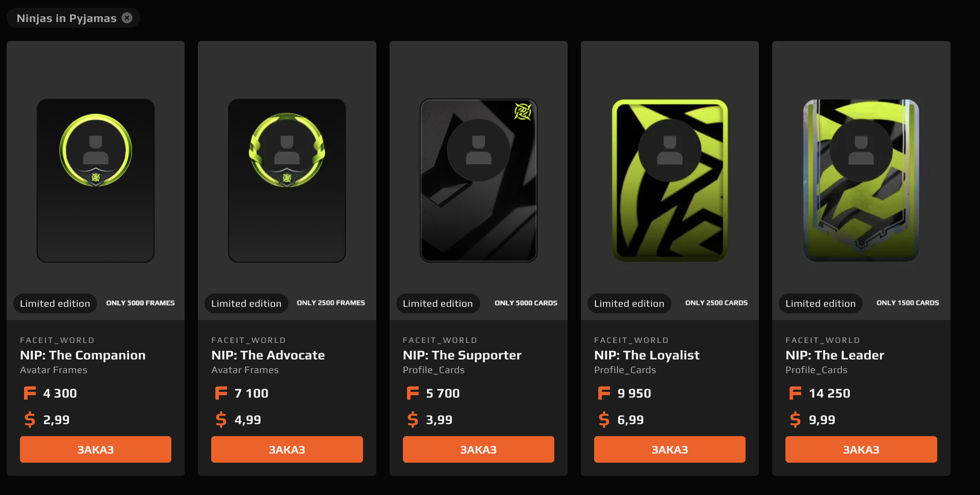Order NIP: The Loyalist with ЗАКАЗ button
Viewport: 980px width, 495px height.
[670, 449]
